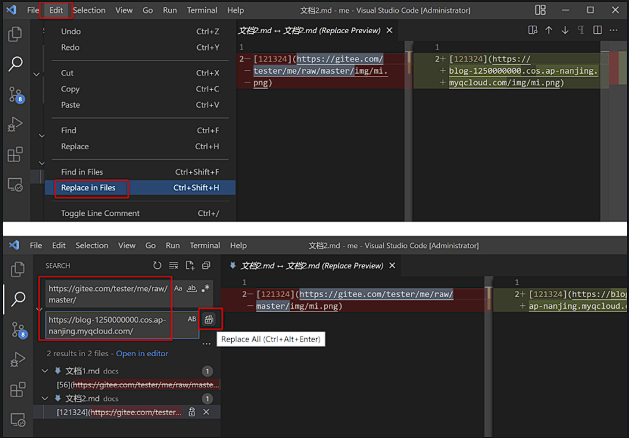Click Customize Layout icon in upper title bar
The height and width of the screenshot is (438, 629).
tap(540, 10)
